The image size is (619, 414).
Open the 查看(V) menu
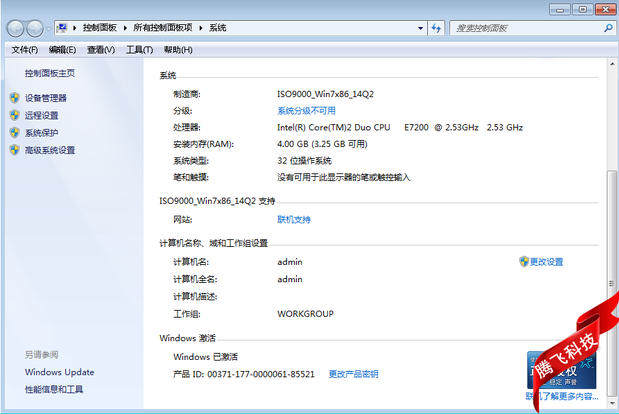pos(101,50)
